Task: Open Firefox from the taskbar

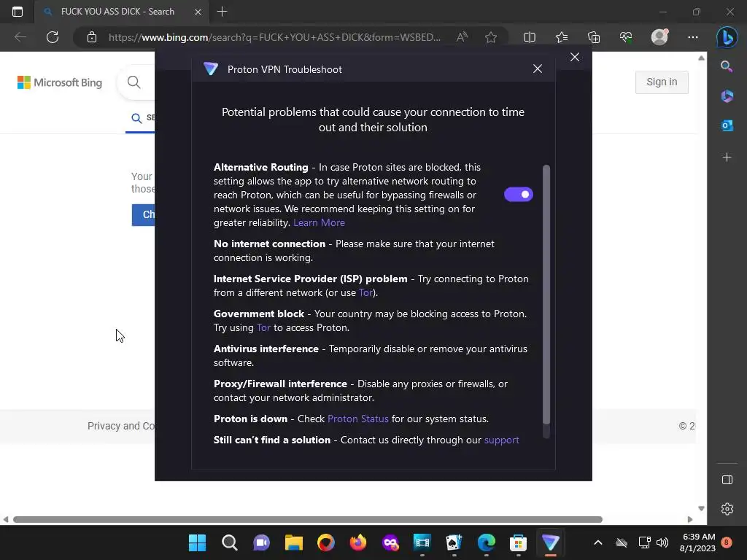Action: [358, 542]
